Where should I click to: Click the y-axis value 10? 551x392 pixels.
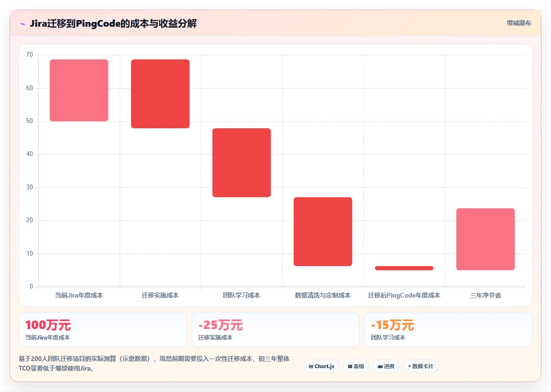(30, 254)
